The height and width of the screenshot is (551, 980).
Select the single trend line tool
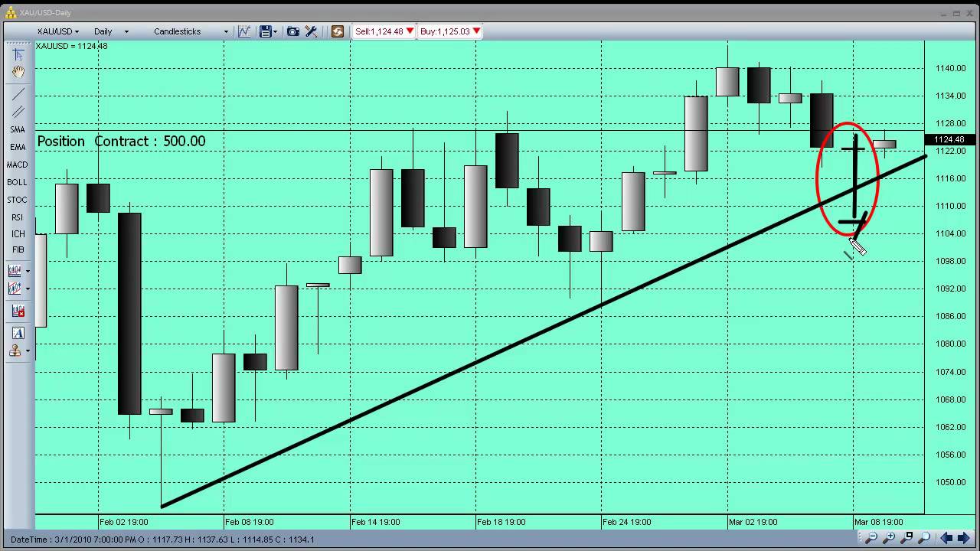18,93
